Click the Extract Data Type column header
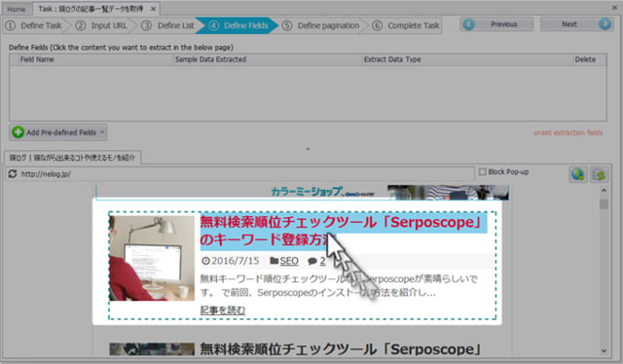The image size is (623, 364). (467, 59)
